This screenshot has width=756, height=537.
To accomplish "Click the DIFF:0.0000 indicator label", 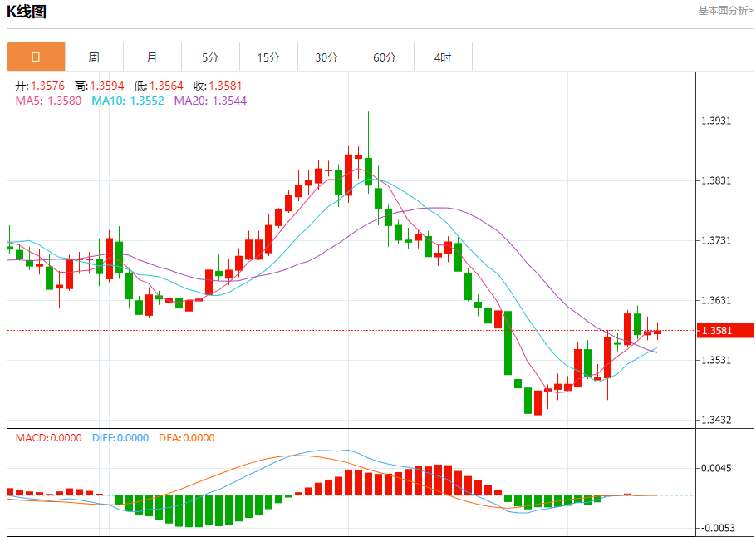I will tap(120, 438).
